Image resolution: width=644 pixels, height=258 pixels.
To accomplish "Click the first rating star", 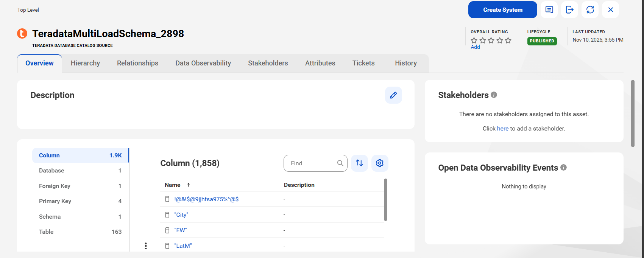I will 474,40.
